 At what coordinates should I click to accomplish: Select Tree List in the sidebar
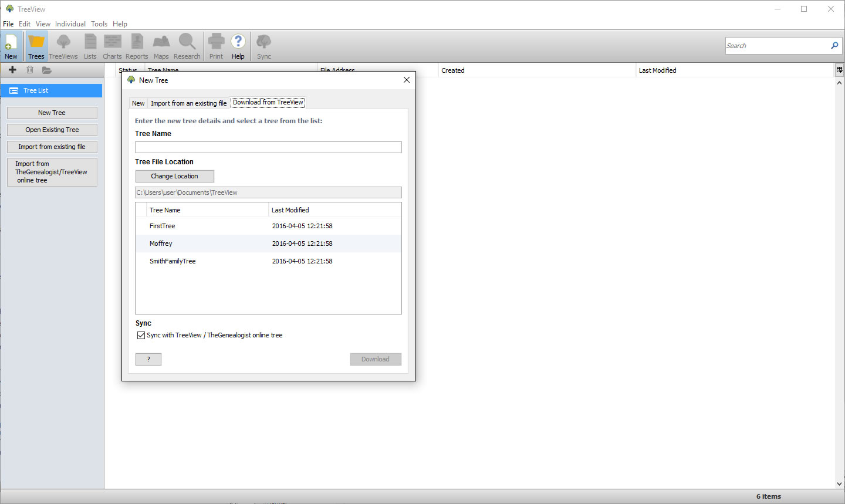click(51, 90)
